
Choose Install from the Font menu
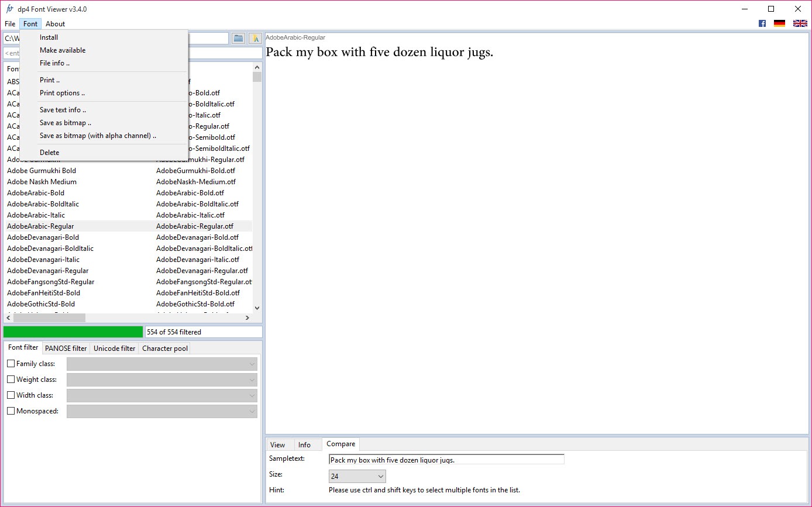(49, 37)
